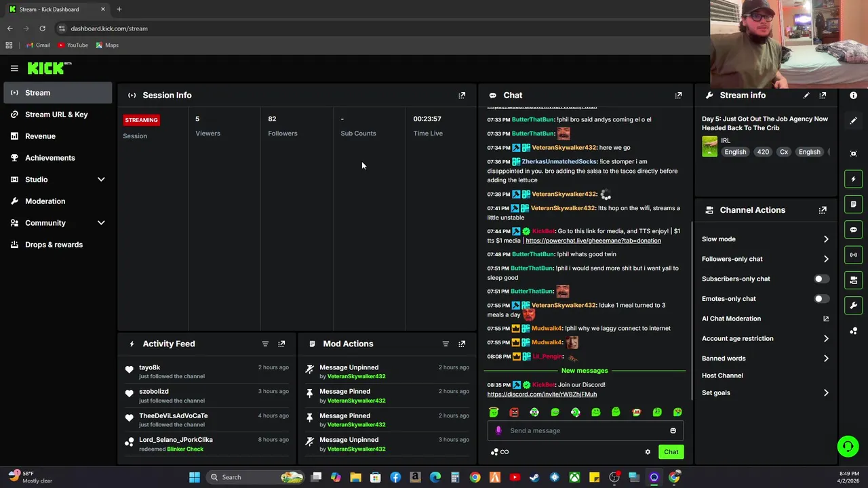Expand the Studio sidebar section

[58, 180]
